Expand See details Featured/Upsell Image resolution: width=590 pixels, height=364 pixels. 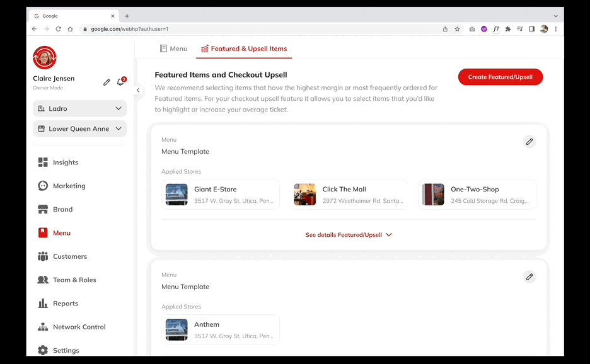coord(349,235)
